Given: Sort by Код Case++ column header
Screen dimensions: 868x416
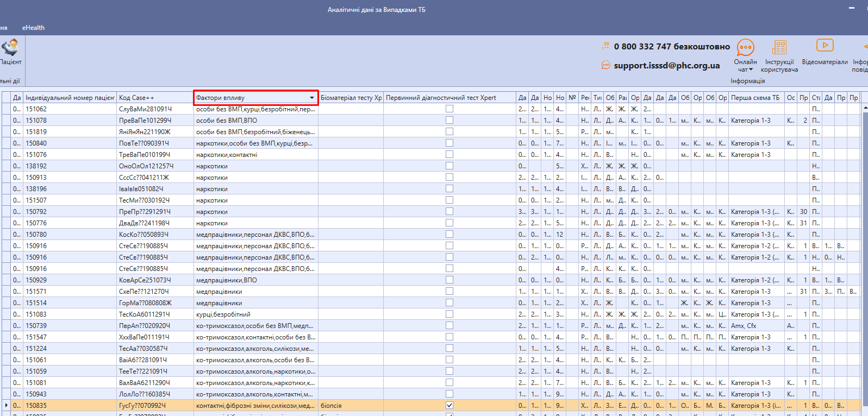Looking at the screenshot, I should tap(154, 98).
